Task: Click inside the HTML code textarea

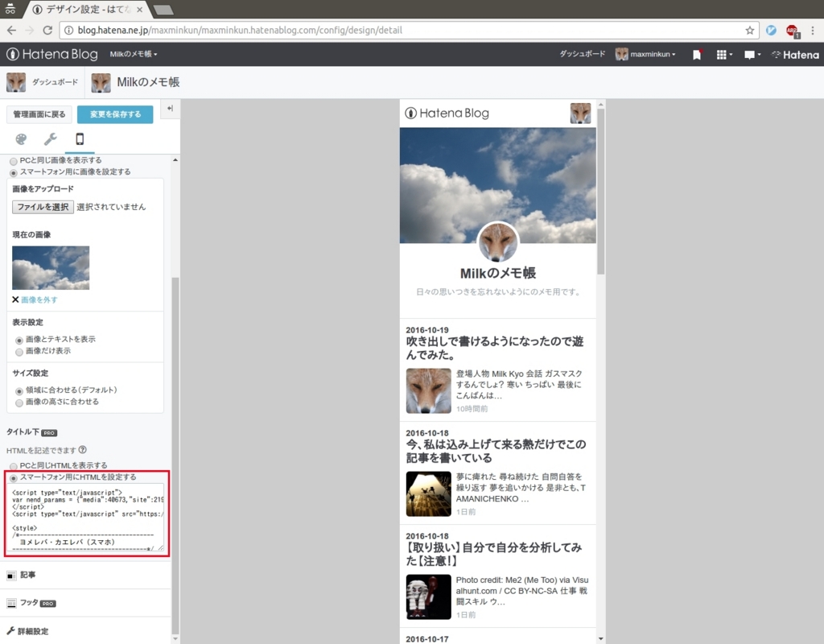Action: point(87,518)
